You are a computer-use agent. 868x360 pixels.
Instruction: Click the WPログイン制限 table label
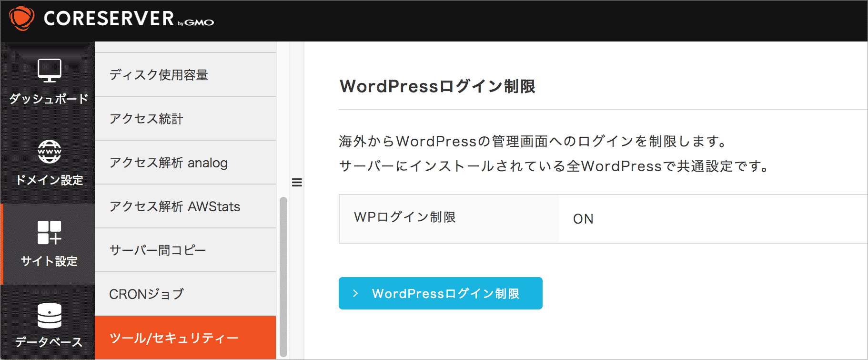[405, 217]
